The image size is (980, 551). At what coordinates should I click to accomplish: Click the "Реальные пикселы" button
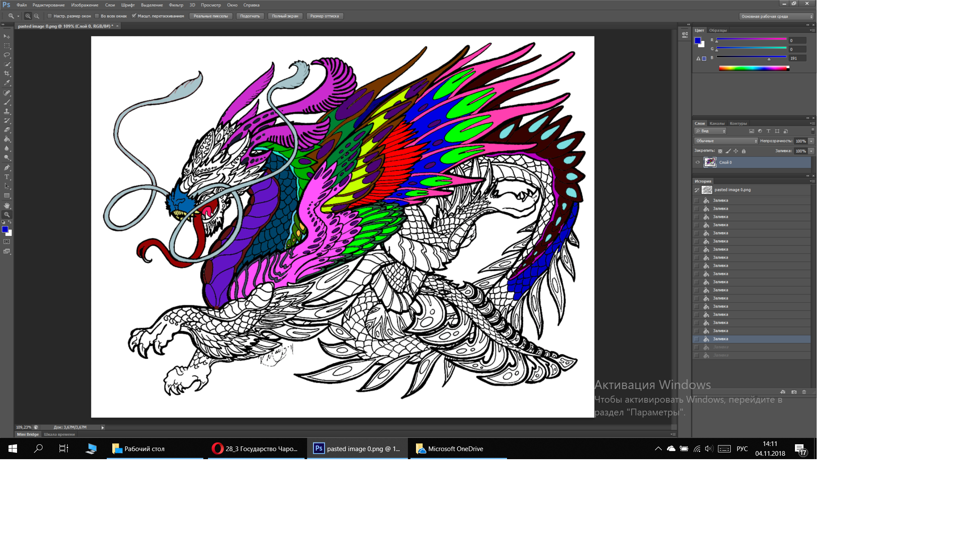click(211, 16)
